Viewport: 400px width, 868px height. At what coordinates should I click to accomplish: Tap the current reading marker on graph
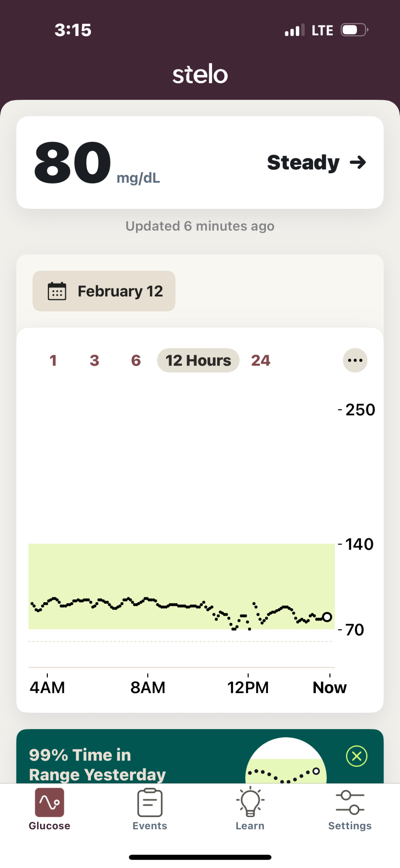click(x=327, y=617)
